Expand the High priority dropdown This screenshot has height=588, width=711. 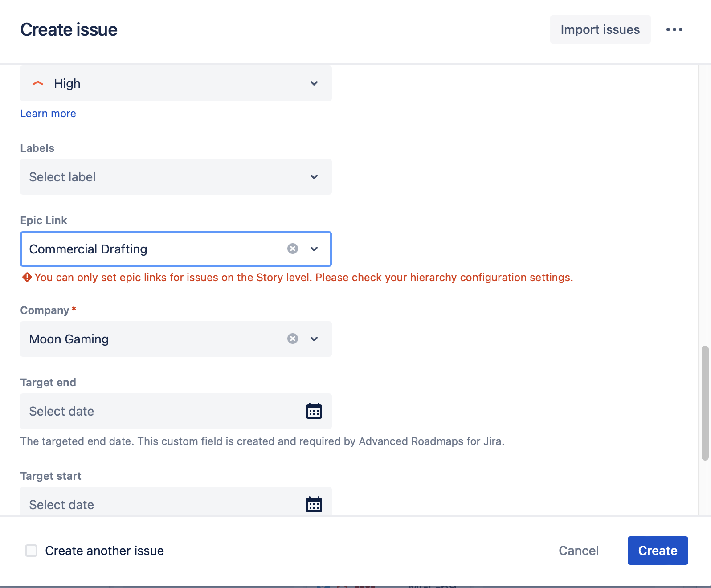[x=314, y=83]
